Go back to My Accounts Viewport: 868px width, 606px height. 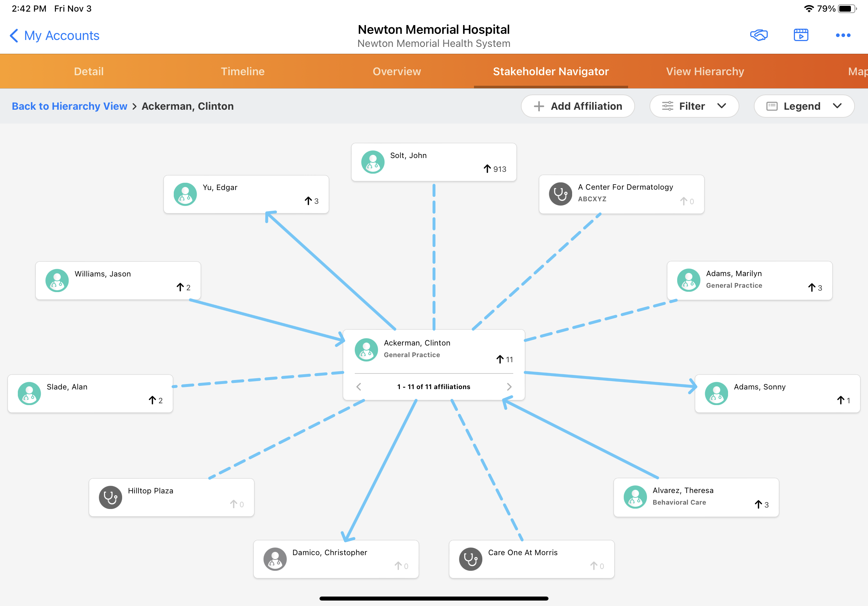click(x=55, y=36)
